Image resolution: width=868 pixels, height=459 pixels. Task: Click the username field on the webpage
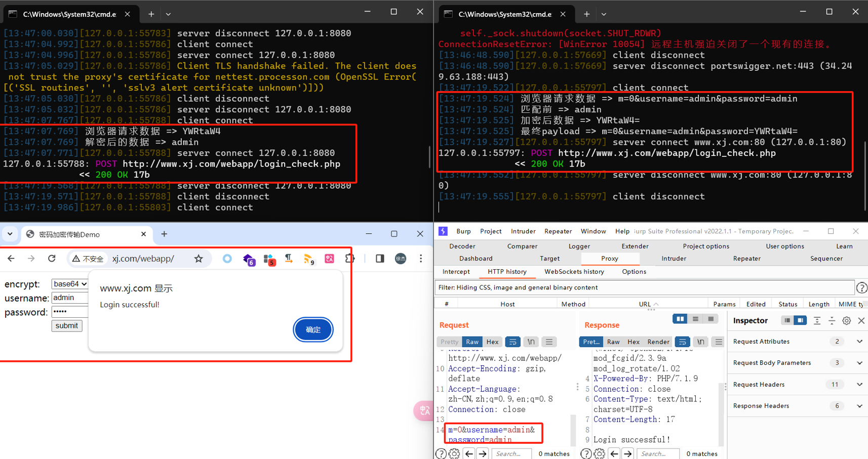pyautogui.click(x=70, y=298)
